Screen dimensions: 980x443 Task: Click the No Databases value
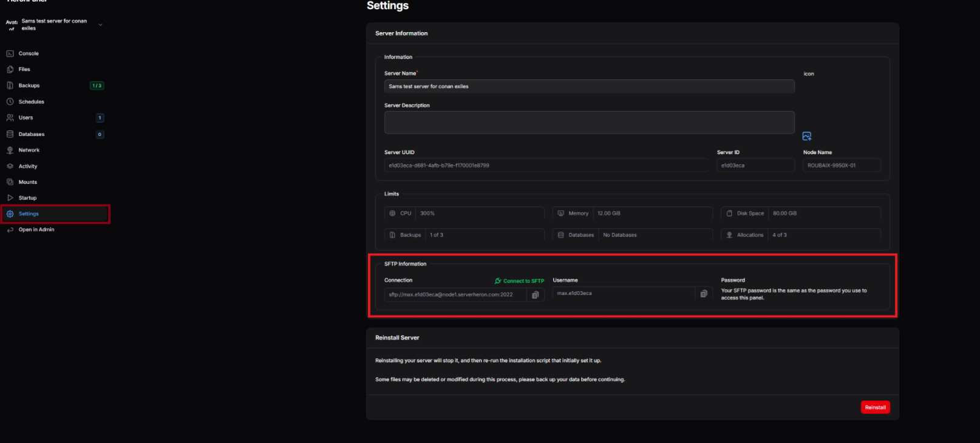620,235
